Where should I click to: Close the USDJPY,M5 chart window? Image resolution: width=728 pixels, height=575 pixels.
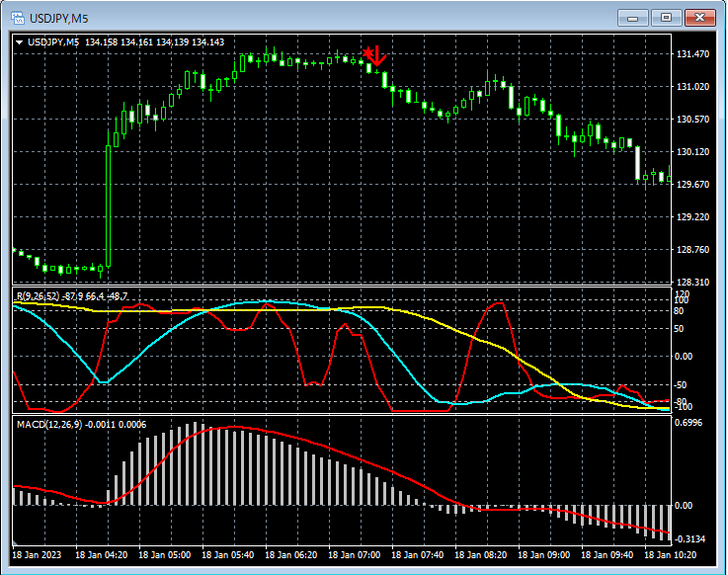click(x=699, y=17)
